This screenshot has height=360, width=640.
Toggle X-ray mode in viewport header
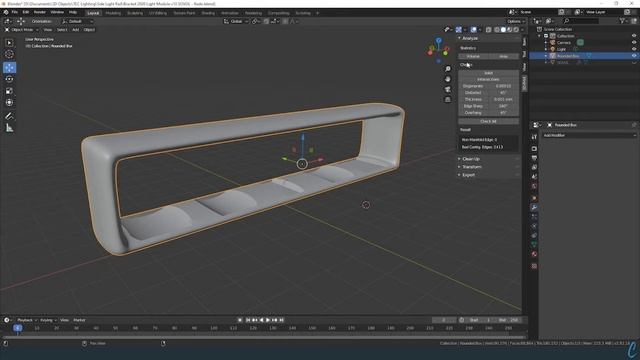[489, 30]
